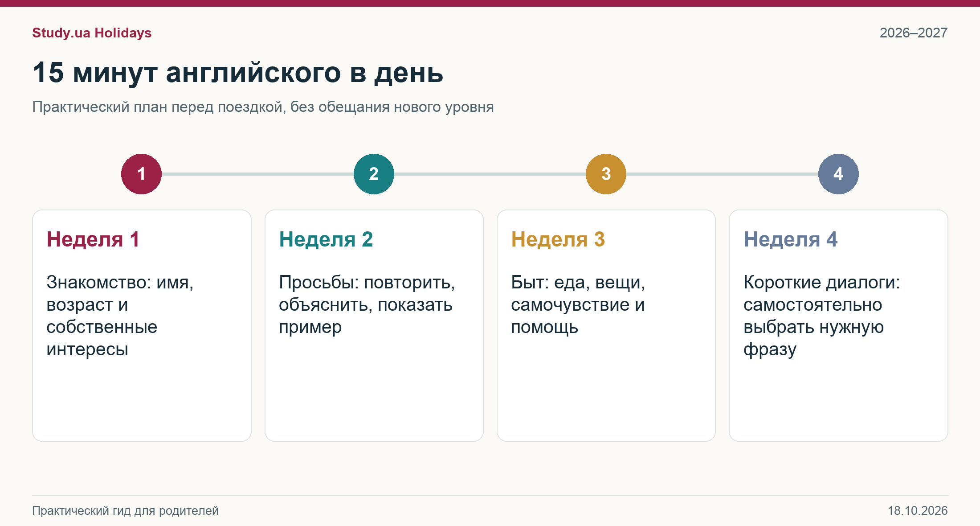Select the 'Неделя 4' card heading

(790, 239)
